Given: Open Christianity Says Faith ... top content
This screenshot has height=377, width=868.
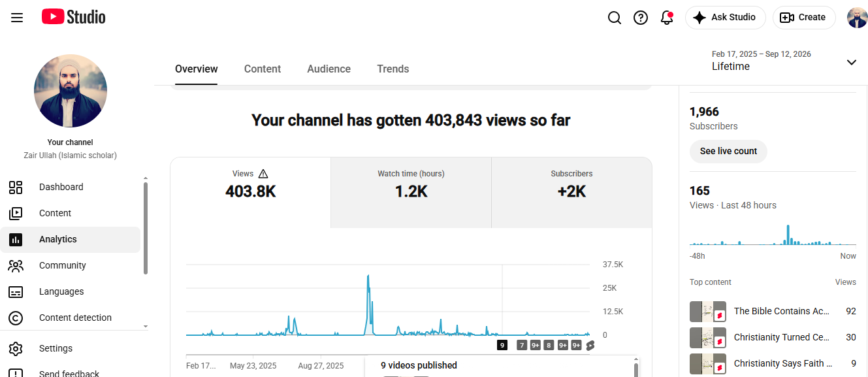Looking at the screenshot, I should click(782, 363).
